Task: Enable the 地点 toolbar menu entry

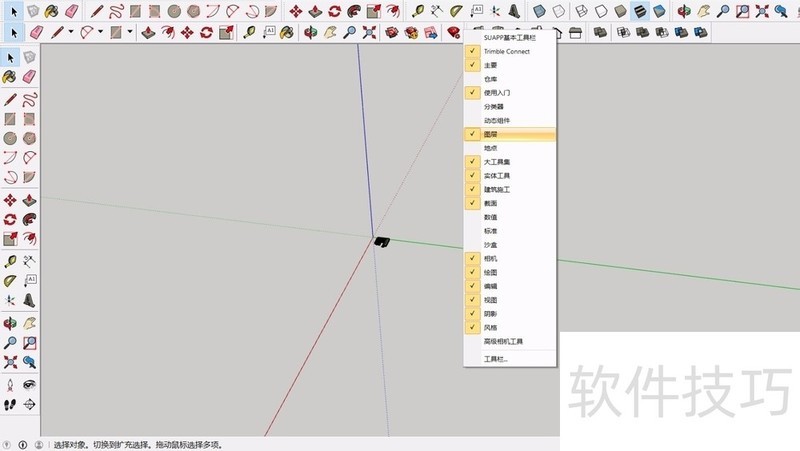Action: pos(509,148)
